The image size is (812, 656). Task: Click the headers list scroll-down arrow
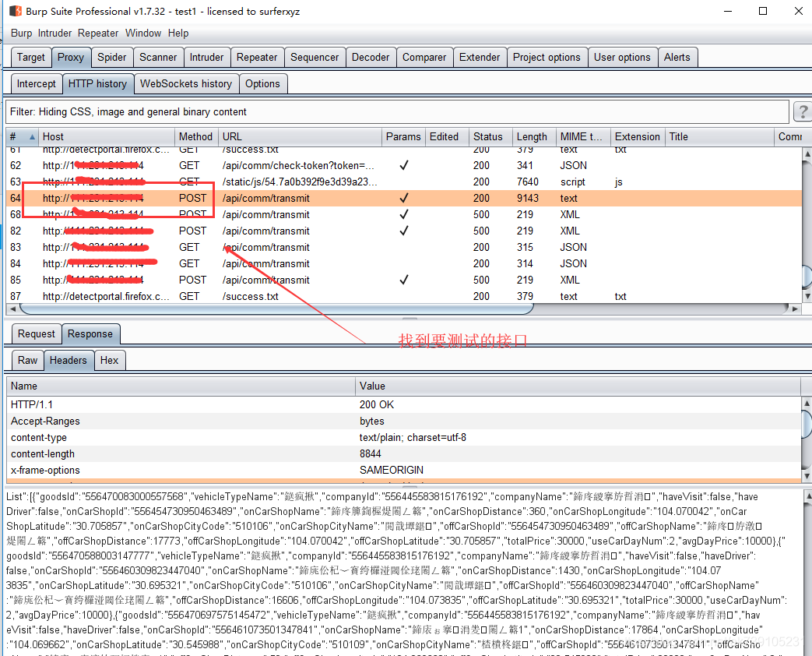pyautogui.click(x=807, y=475)
